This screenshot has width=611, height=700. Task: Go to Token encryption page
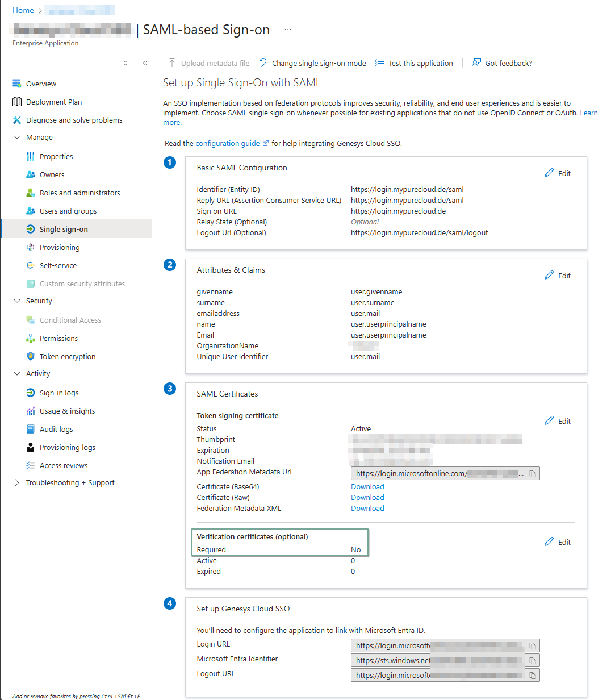coord(68,356)
